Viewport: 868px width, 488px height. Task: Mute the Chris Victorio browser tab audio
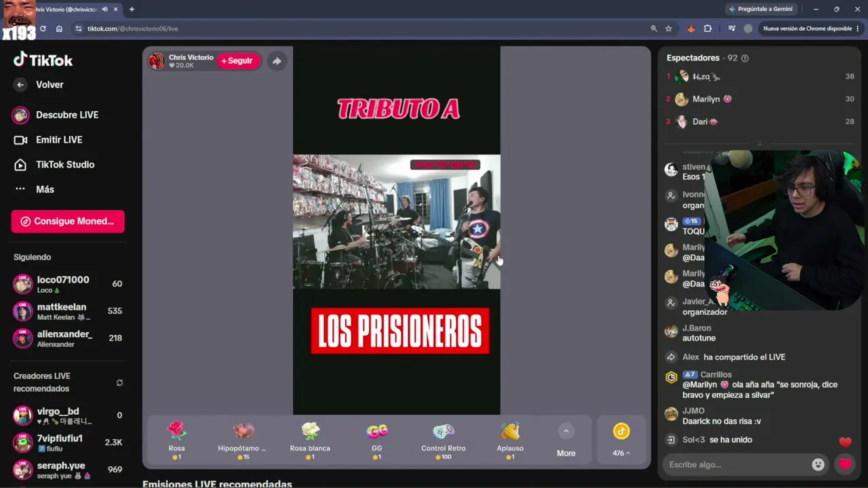tap(104, 9)
